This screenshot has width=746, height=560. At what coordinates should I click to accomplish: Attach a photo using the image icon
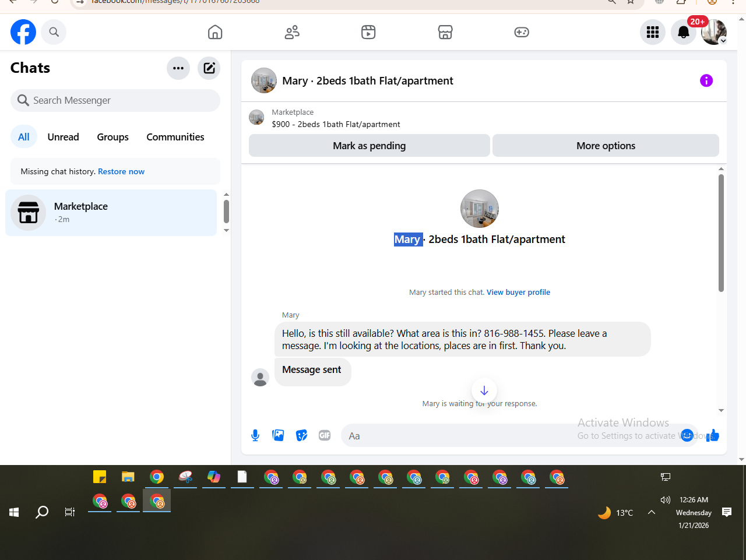pos(279,435)
